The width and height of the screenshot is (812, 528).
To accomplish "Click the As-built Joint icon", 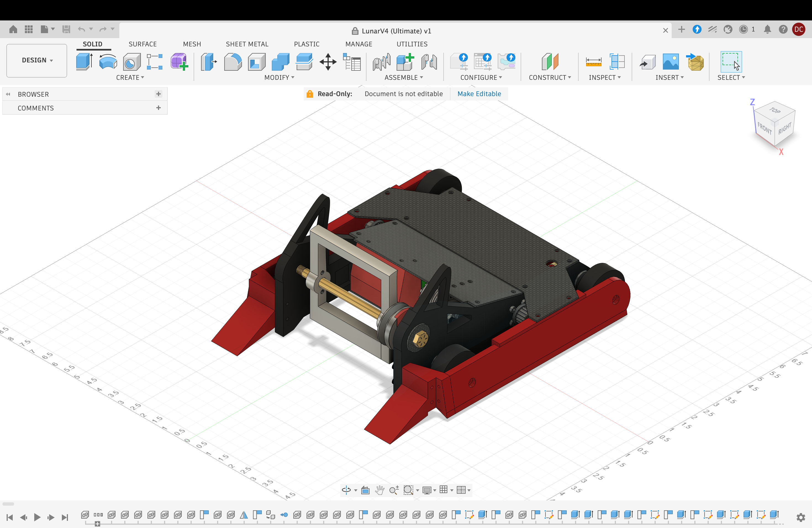I will [429, 62].
